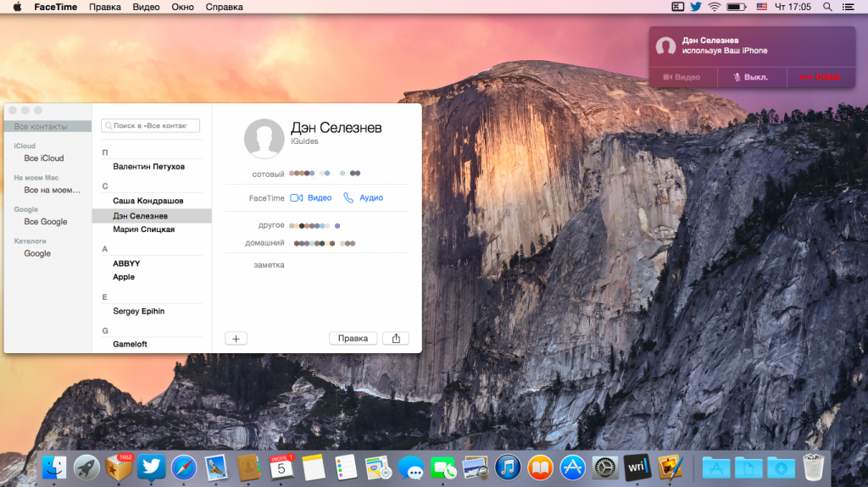Open the Apple menu

pyautogui.click(x=17, y=7)
